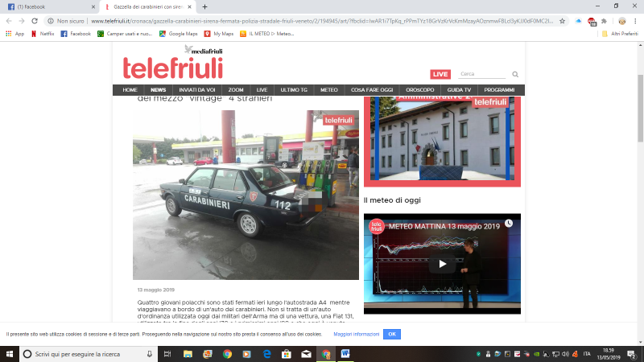
Task: Accept cookies with the OK button
Action: [391, 334]
